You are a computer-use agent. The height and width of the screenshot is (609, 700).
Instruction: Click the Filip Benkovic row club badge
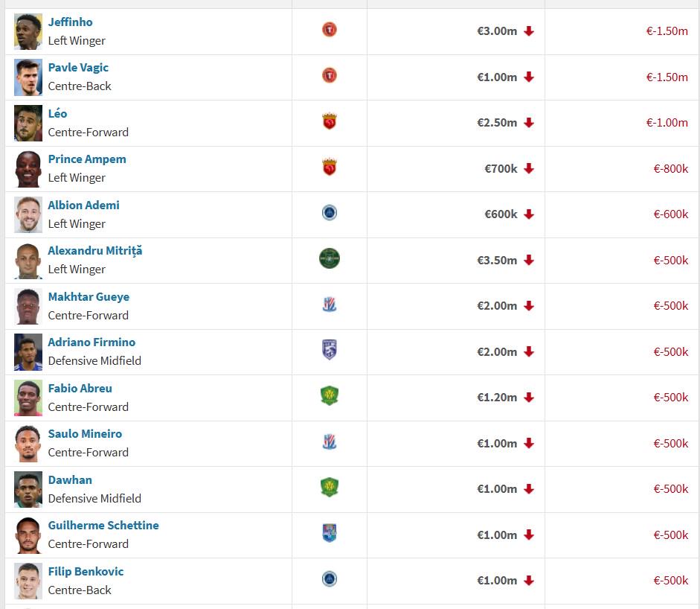pos(330,579)
